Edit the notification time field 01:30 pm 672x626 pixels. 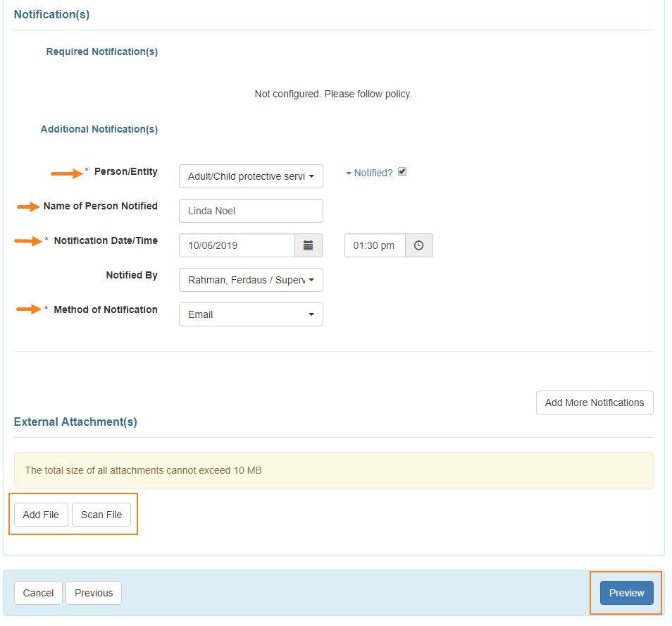[x=375, y=245]
